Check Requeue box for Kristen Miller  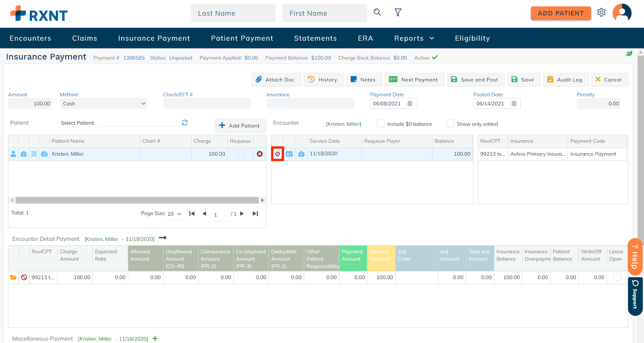[x=240, y=154]
